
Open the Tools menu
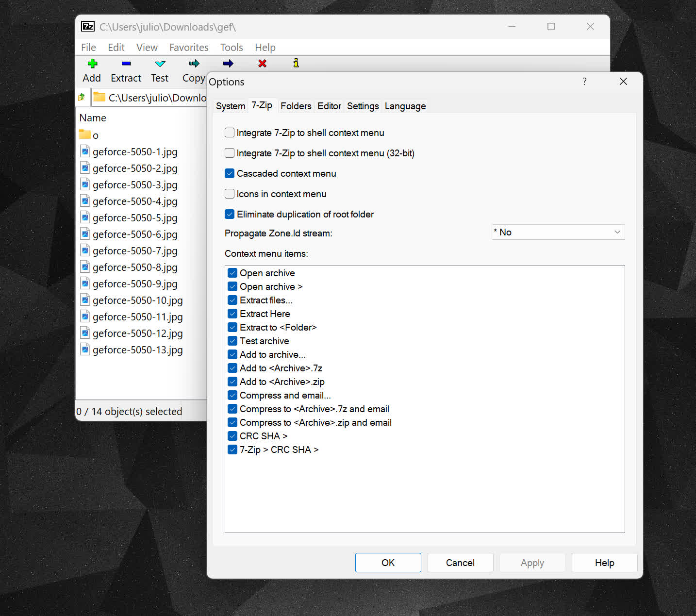232,47
